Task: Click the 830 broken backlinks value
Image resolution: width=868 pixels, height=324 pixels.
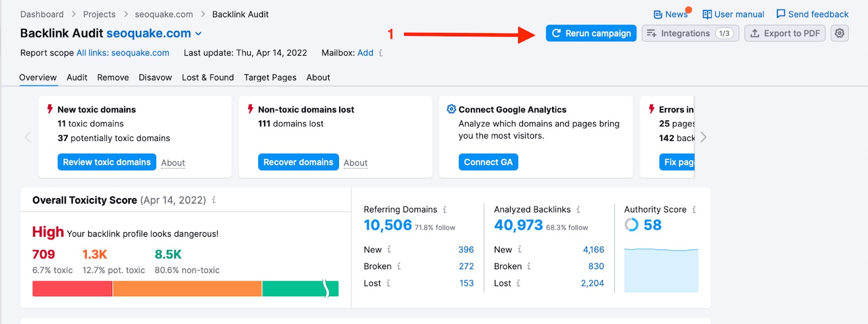Action: 596,267
